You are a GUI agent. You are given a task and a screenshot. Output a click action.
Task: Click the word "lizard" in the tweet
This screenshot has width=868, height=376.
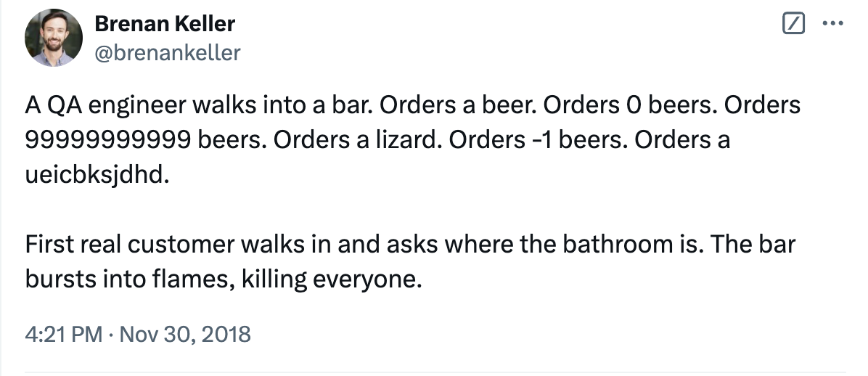click(x=406, y=140)
